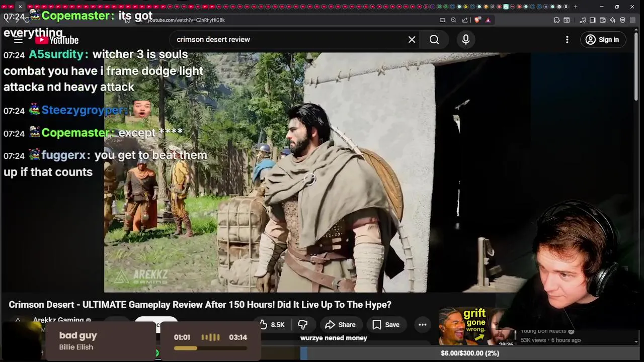Click the VPN shield icon
Screen dimensions: 644x362
click(x=623, y=20)
